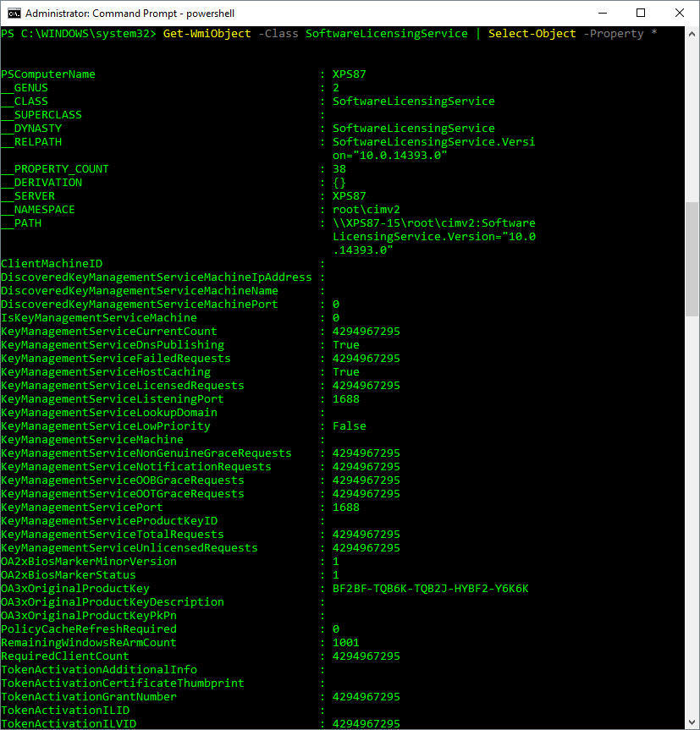Click the OA2xBiosMarkerStatus label
The width and height of the screenshot is (700, 730).
(x=69, y=574)
